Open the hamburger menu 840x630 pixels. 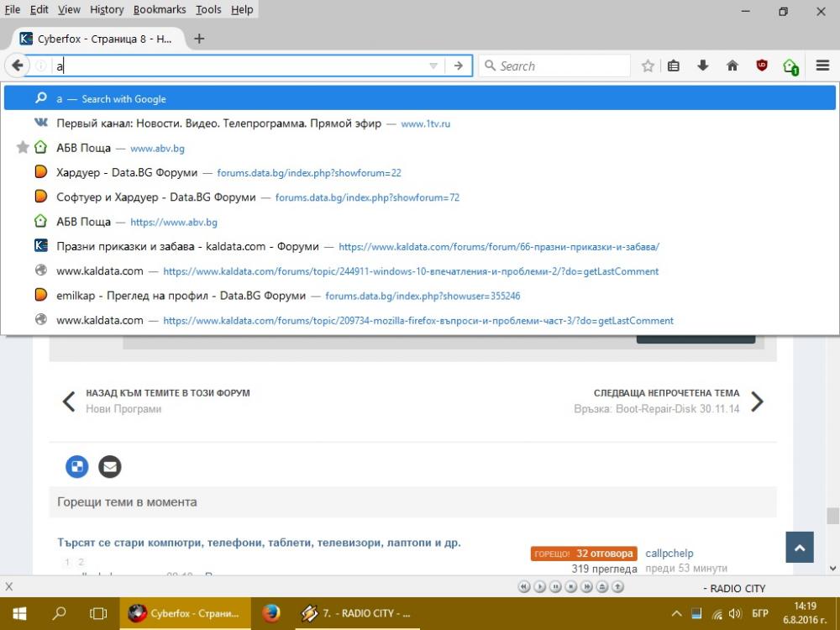pyautogui.click(x=823, y=66)
